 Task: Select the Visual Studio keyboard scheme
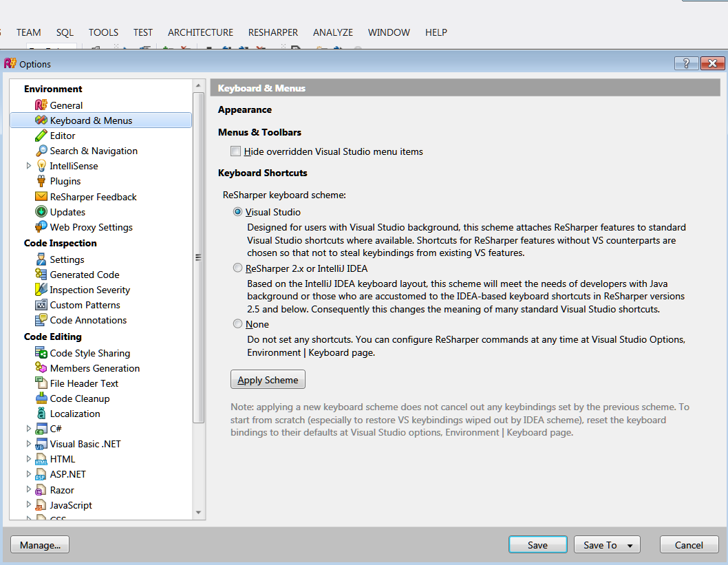[237, 212]
